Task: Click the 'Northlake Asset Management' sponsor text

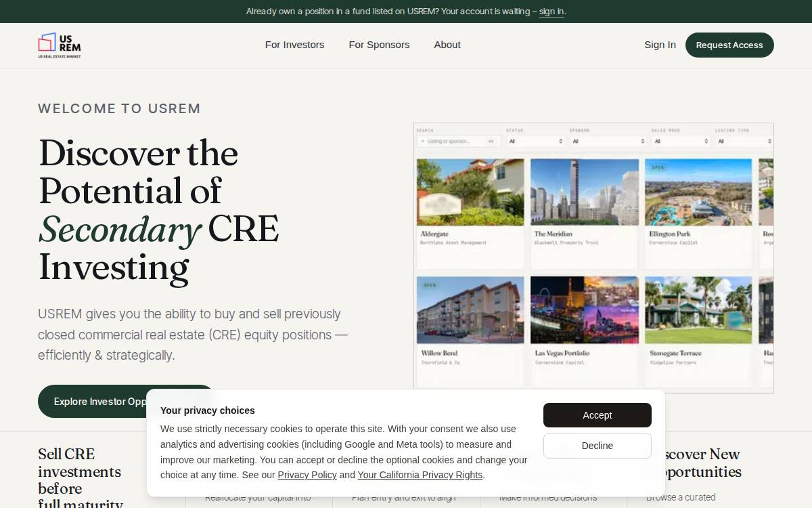Action: point(453,242)
